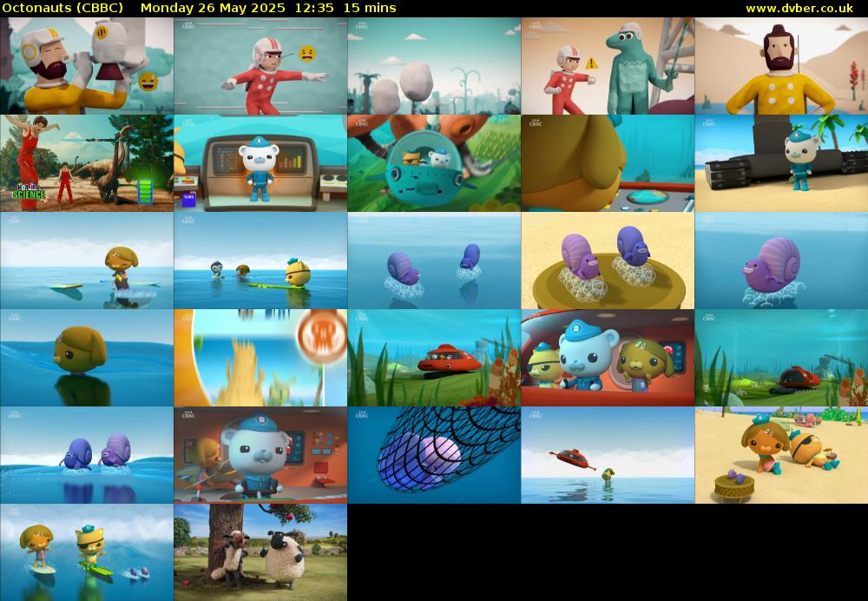Click laughing emoji in first thumbnail
868x601 pixels.
click(148, 82)
